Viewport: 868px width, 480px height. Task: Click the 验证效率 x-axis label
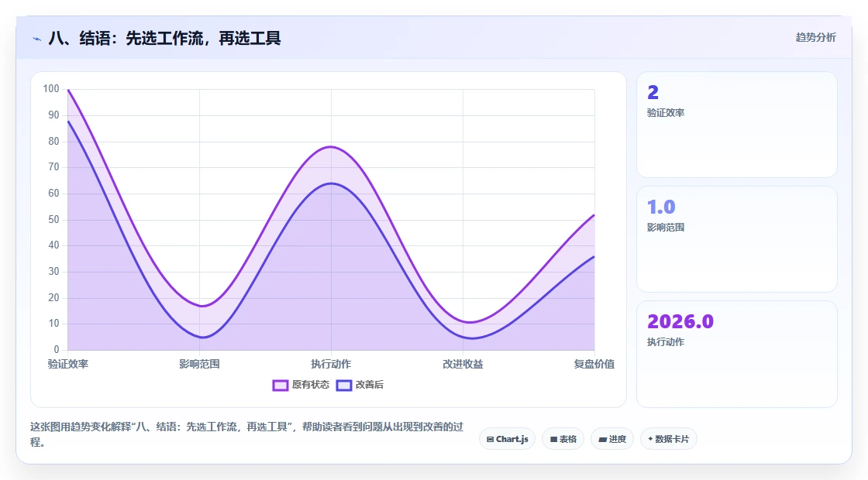[x=68, y=364]
